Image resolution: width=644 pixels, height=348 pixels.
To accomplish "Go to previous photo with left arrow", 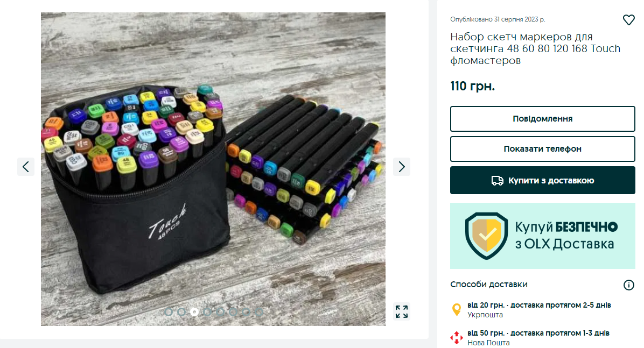I will [26, 167].
